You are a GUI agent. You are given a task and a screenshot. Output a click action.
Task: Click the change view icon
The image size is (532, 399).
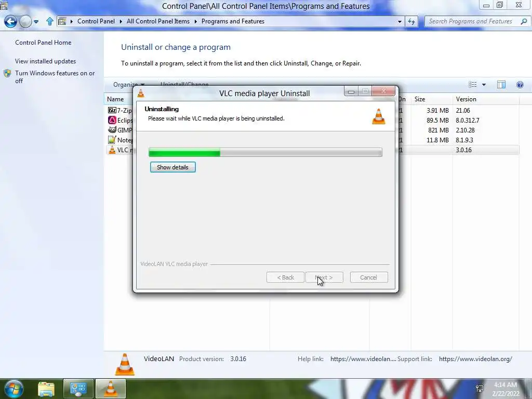[x=473, y=85]
